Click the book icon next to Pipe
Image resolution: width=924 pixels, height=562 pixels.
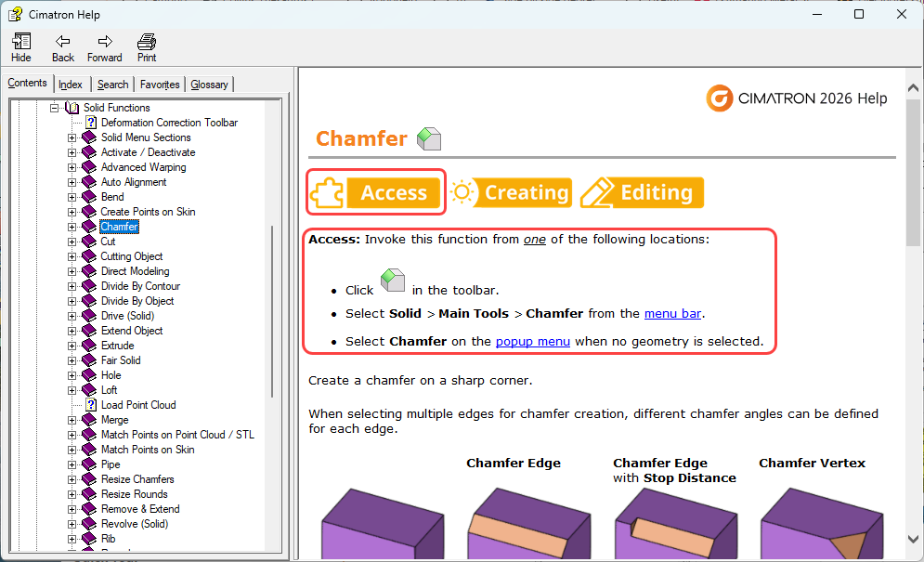(x=89, y=464)
